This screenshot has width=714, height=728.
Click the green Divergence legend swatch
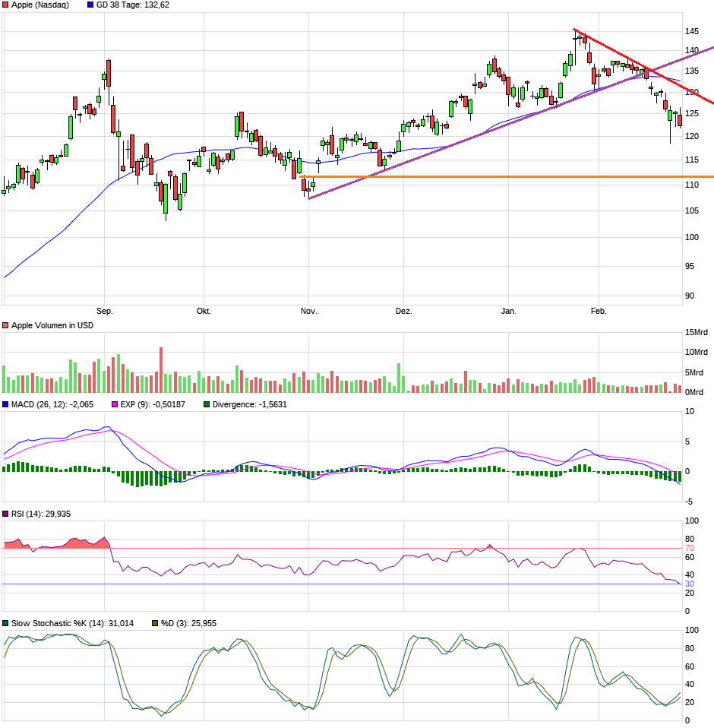click(207, 404)
